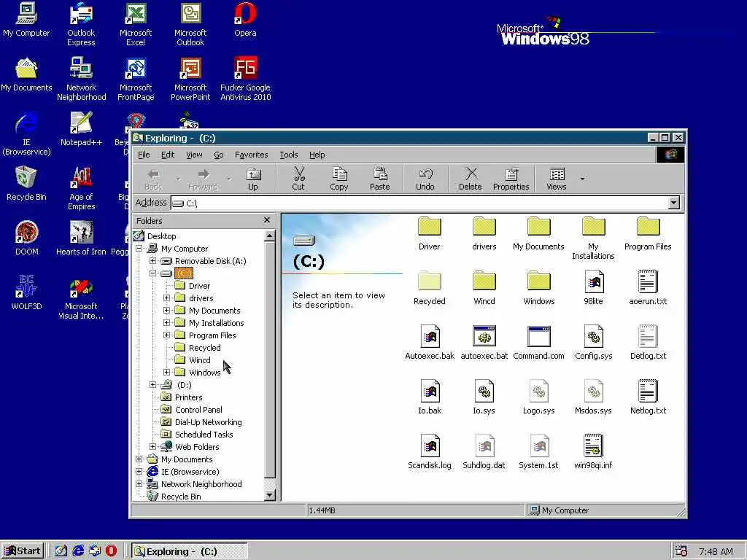Select the DOOM desktop icon
This screenshot has width=747, height=560.
click(27, 238)
